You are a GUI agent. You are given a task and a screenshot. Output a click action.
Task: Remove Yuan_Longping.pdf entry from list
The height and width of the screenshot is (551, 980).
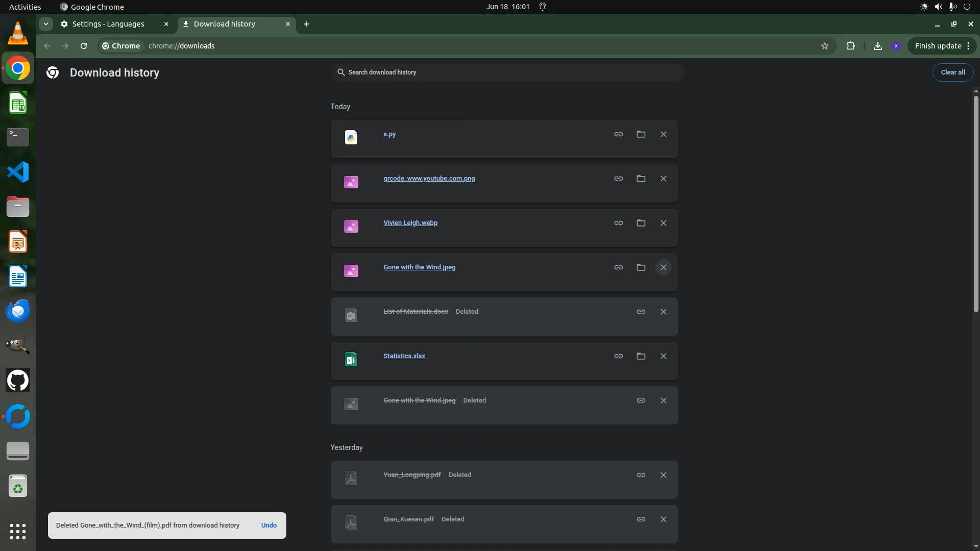(x=663, y=475)
